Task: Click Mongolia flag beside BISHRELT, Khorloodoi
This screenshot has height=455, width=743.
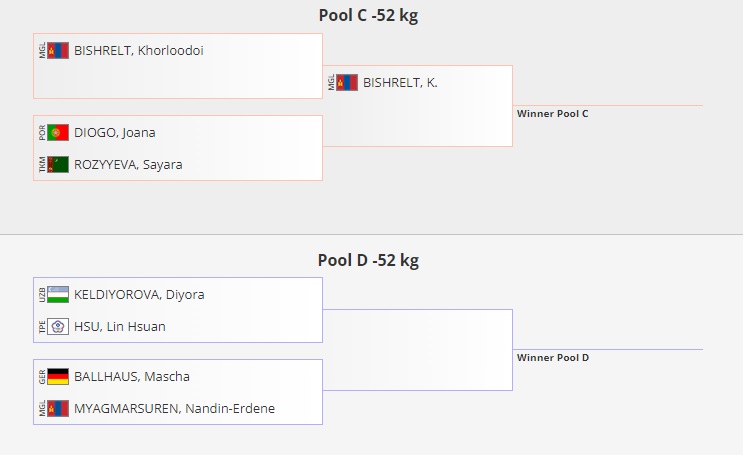Action: pos(58,50)
